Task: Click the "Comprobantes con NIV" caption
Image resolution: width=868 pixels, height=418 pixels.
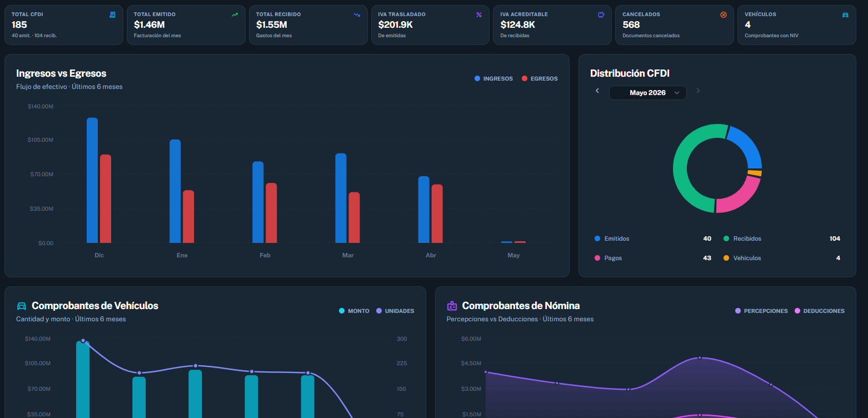Action: (x=771, y=36)
